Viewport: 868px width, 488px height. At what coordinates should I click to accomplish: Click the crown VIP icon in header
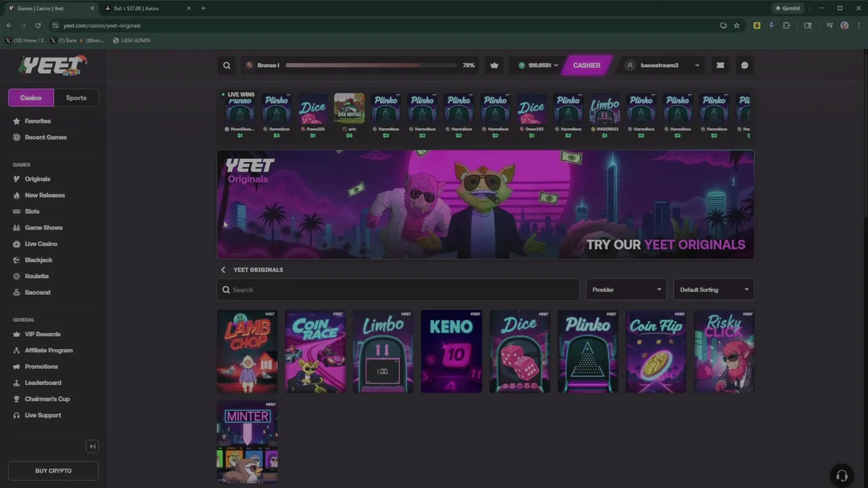point(494,66)
